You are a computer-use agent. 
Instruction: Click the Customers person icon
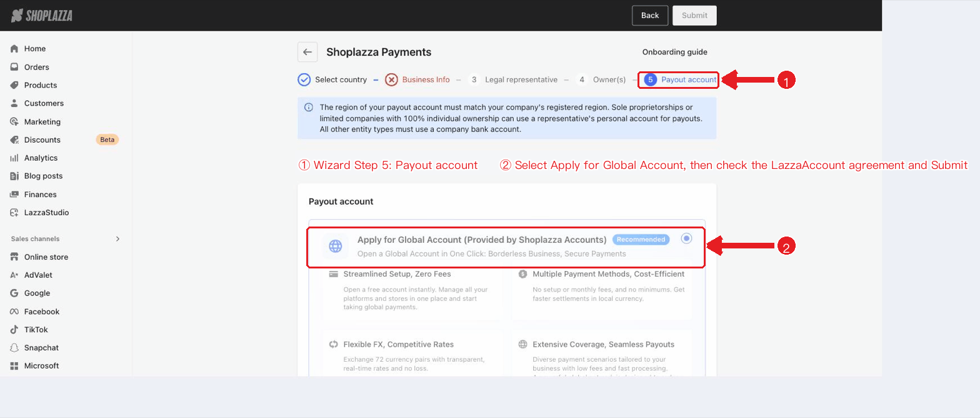(x=14, y=103)
